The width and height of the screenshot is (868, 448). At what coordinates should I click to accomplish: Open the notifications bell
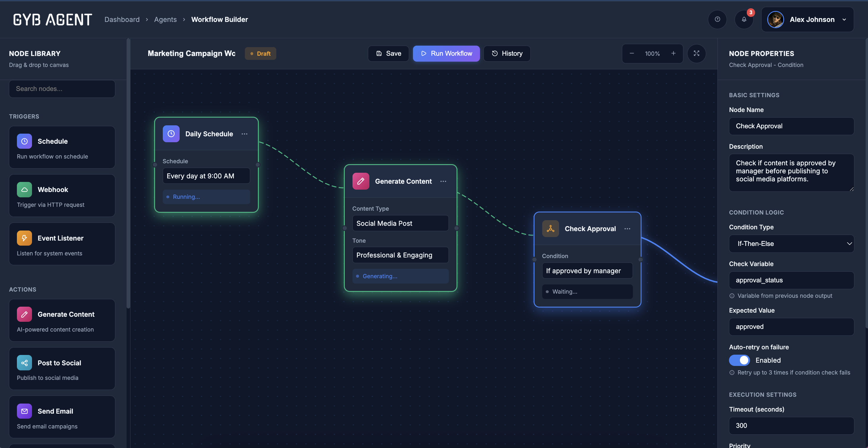point(744,19)
